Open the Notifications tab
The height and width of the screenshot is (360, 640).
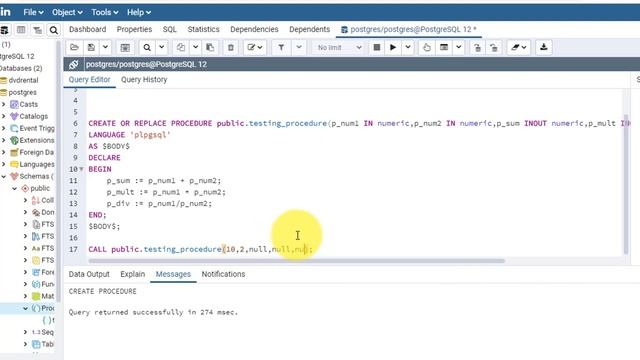[x=223, y=274]
